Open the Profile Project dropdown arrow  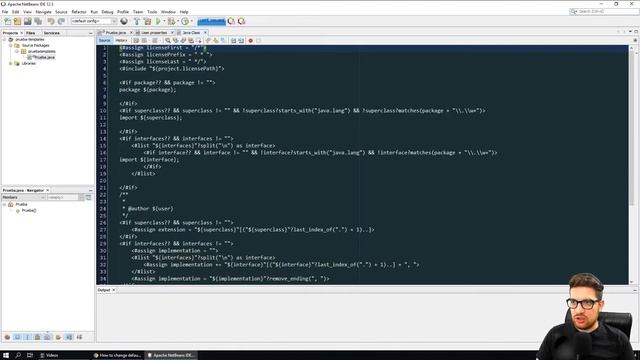(191, 21)
